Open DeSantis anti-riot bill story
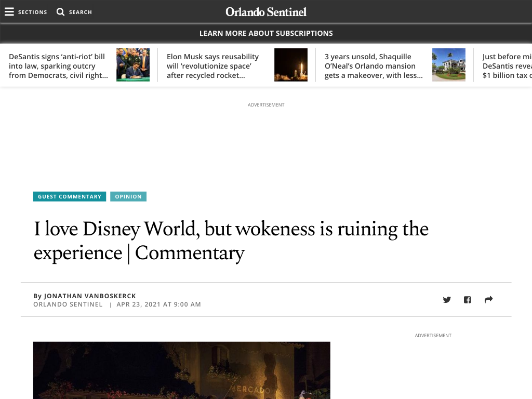Image resolution: width=532 pixels, height=399 pixels. pos(58,66)
